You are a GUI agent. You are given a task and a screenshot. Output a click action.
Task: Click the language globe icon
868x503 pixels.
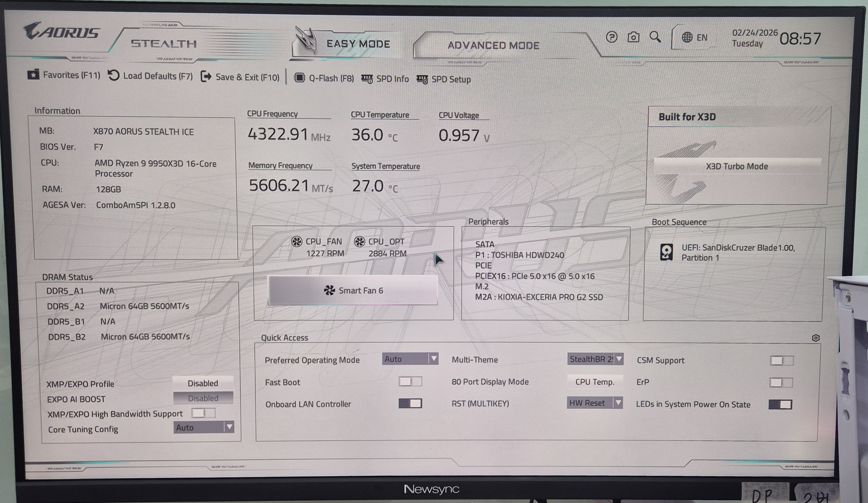687,37
